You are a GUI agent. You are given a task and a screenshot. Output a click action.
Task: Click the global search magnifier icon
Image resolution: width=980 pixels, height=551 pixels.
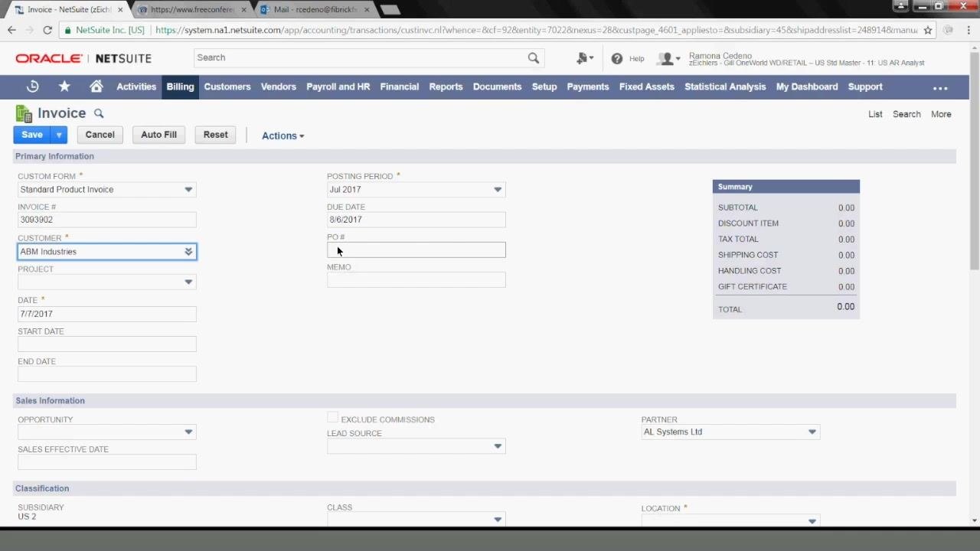point(534,57)
